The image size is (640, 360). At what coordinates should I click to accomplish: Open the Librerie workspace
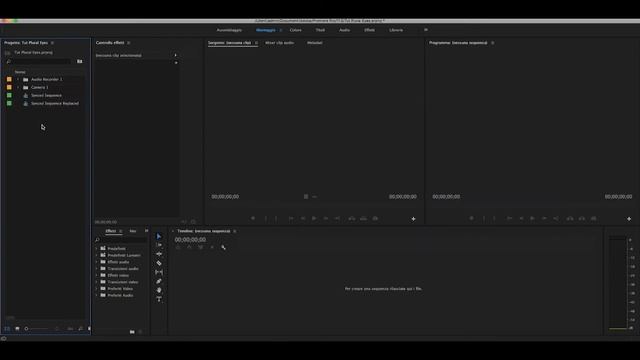pyautogui.click(x=396, y=30)
